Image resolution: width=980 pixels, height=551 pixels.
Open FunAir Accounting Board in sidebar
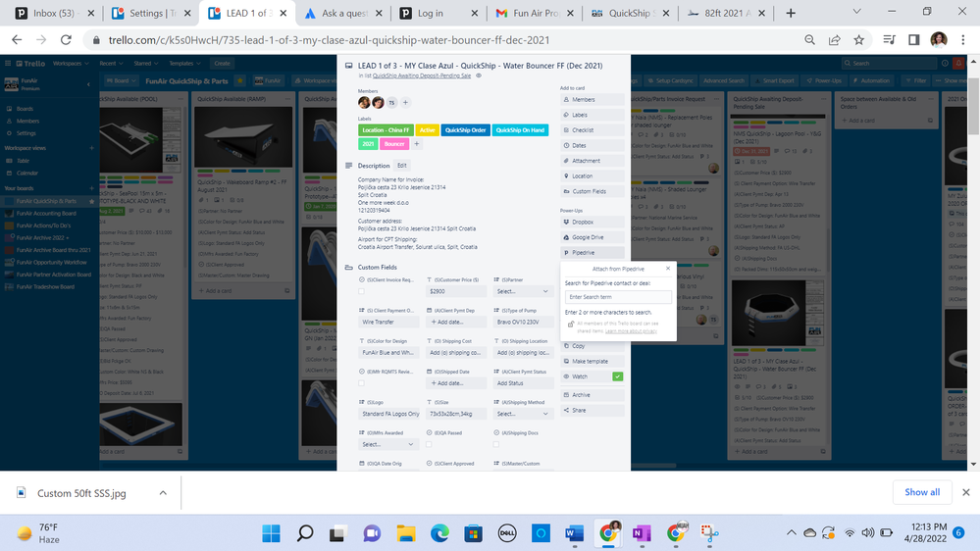coord(46,213)
